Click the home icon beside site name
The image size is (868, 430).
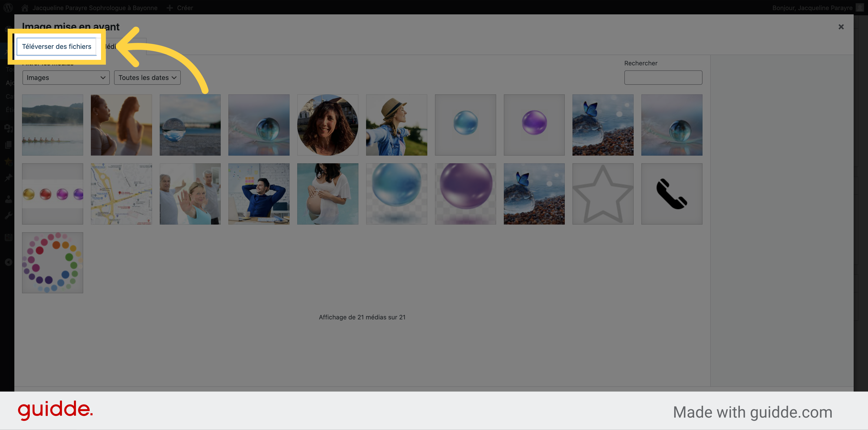coord(25,7)
